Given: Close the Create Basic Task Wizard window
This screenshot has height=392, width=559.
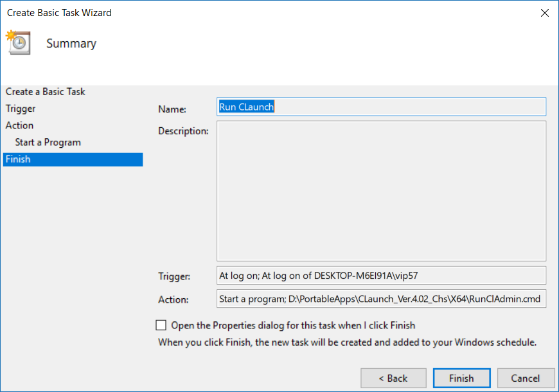Looking at the screenshot, I should point(544,12).
